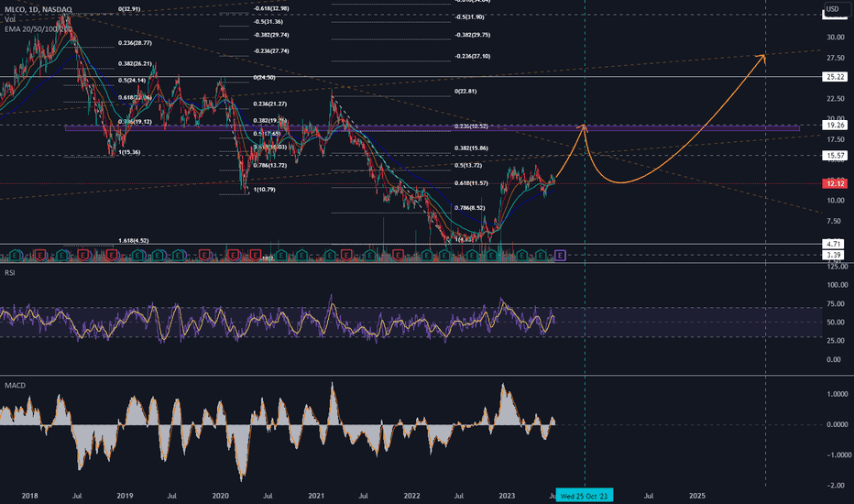Viewport: 854px width, 504px height.
Task: Click the 2025 label on time axis
Action: point(697,496)
